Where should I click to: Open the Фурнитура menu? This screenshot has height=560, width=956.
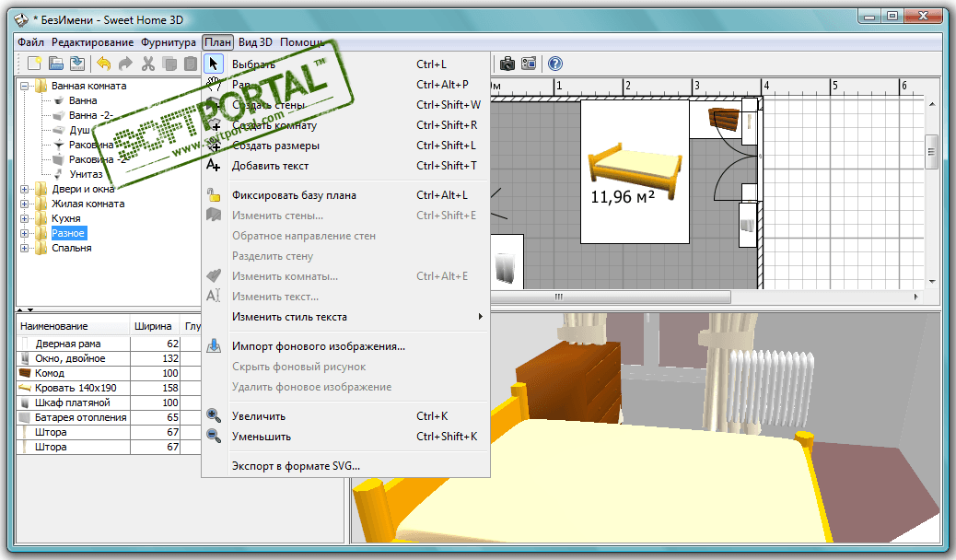(169, 42)
